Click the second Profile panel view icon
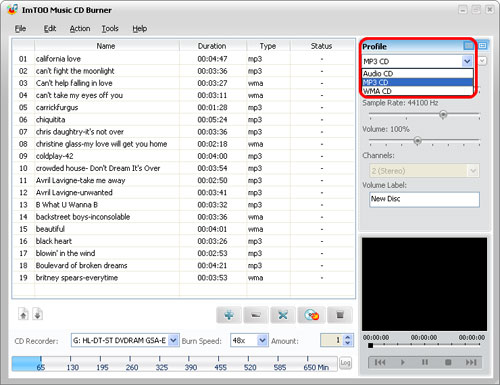The height and width of the screenshot is (385, 500). click(482, 46)
